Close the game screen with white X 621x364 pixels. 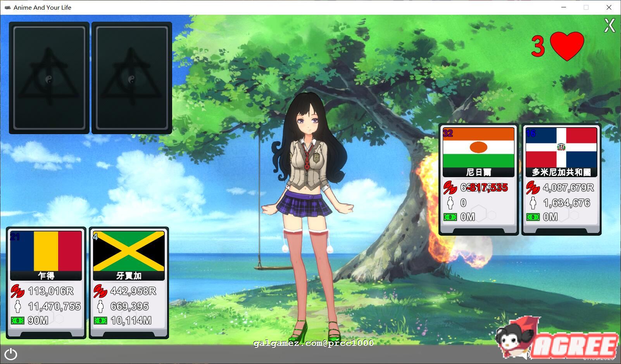tap(609, 26)
